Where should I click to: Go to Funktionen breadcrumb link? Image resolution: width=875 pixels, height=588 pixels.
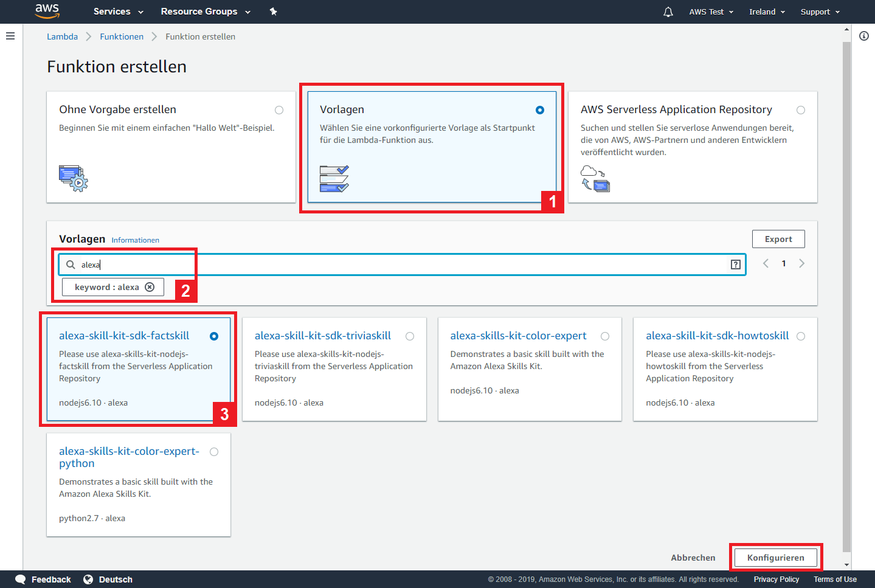[x=122, y=36]
